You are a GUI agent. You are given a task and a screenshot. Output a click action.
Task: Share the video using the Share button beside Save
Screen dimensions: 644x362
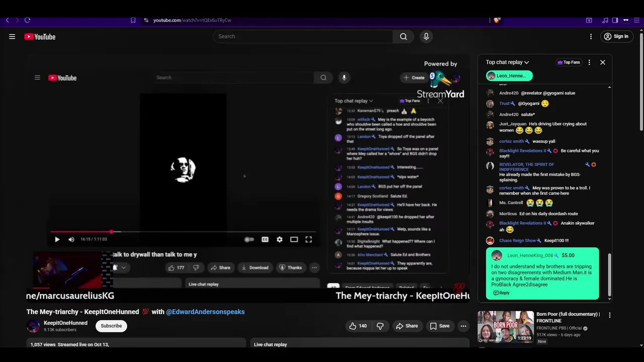407,326
